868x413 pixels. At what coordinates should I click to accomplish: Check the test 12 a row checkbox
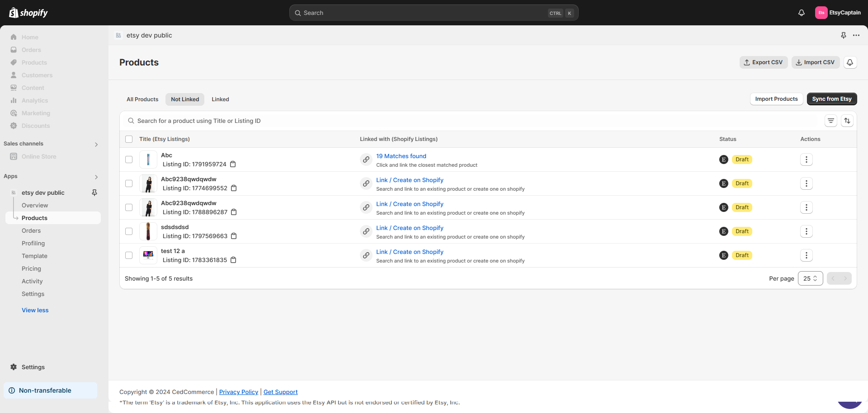point(129,255)
